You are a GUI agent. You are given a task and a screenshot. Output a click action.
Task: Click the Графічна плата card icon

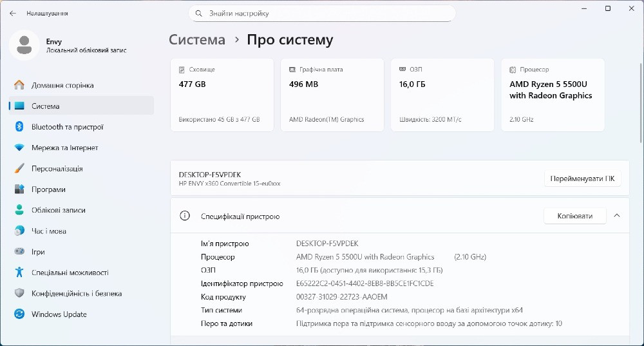pos(292,70)
